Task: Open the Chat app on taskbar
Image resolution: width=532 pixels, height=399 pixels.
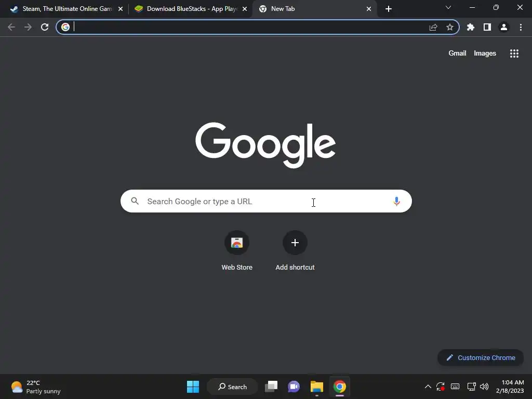Action: (x=294, y=387)
